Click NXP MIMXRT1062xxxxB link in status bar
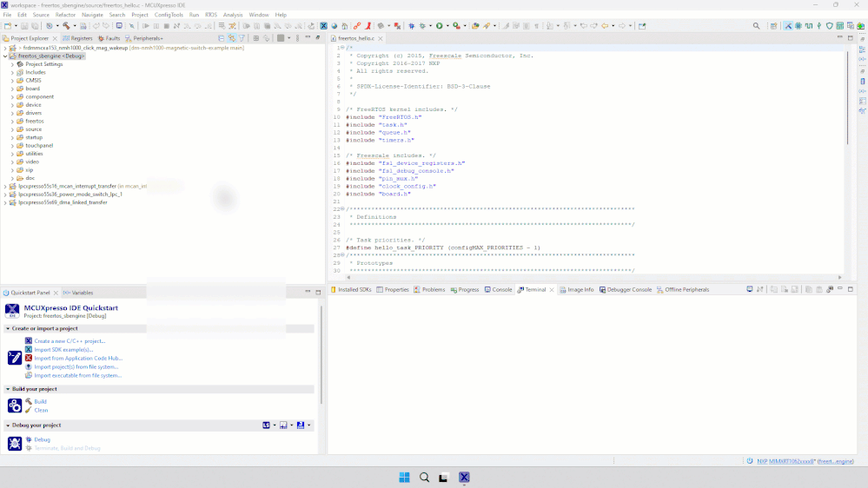 click(785, 461)
